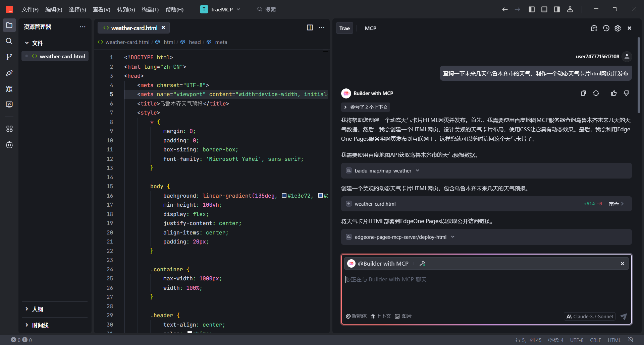The height and width of the screenshot is (345, 644).
Task: Click the white color swatch on line 31
Action: point(190,333)
